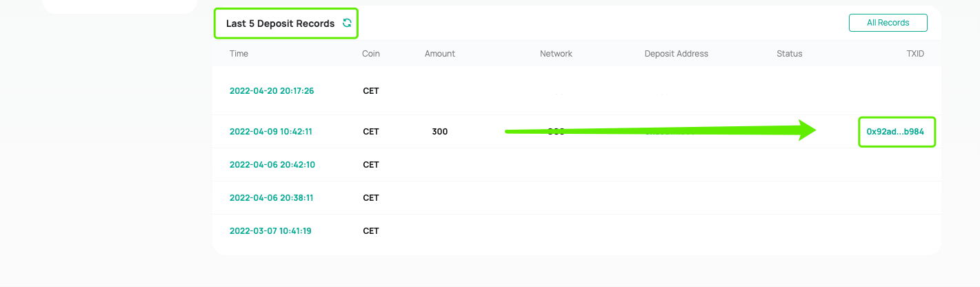Click CET coin in the 2022-04-20 row
Viewport: 980px width, 287px height.
371,91
